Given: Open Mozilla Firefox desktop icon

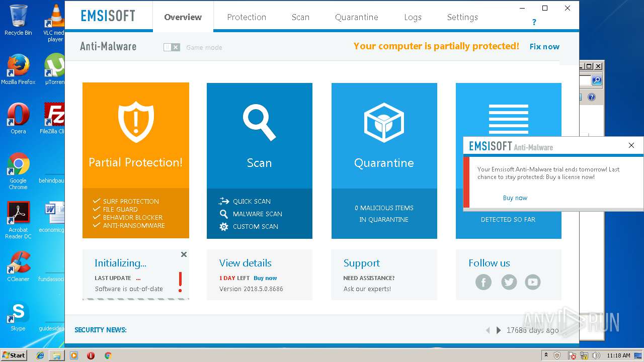Looking at the screenshot, I should click(18, 69).
